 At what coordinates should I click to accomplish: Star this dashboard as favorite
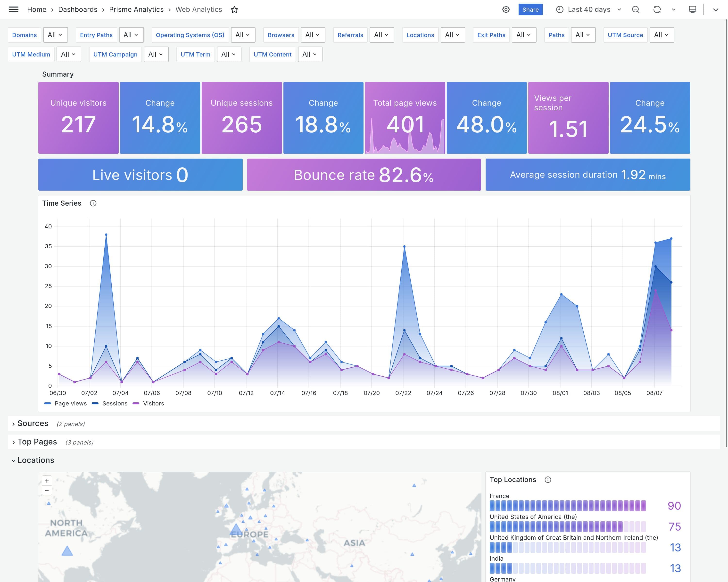pyautogui.click(x=234, y=9)
